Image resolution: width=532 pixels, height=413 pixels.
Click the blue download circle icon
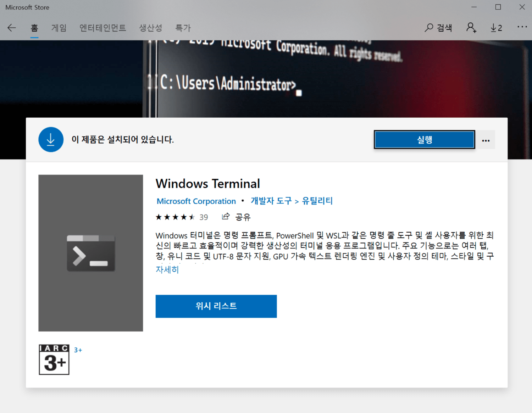pyautogui.click(x=51, y=140)
